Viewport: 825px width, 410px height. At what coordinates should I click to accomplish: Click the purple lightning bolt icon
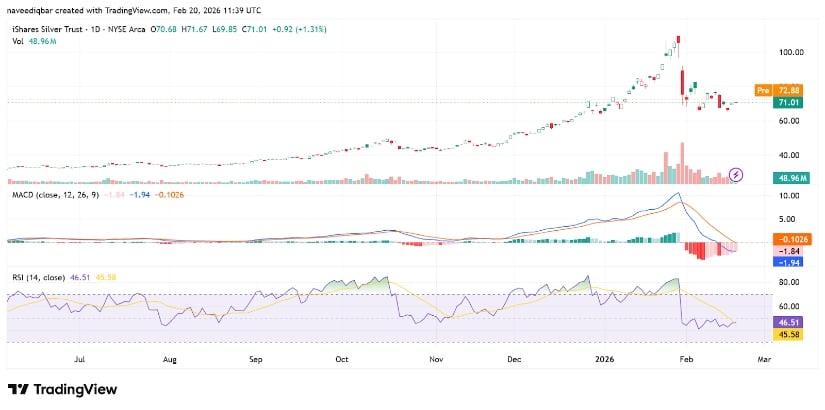[737, 174]
